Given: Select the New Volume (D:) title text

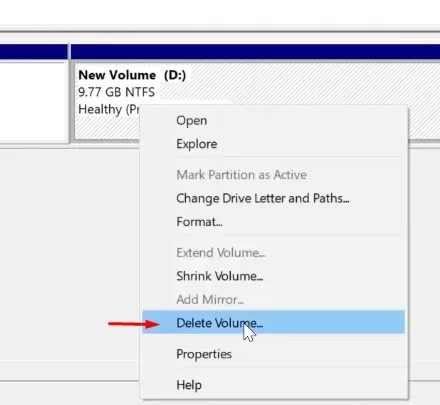Looking at the screenshot, I should coord(132,75).
